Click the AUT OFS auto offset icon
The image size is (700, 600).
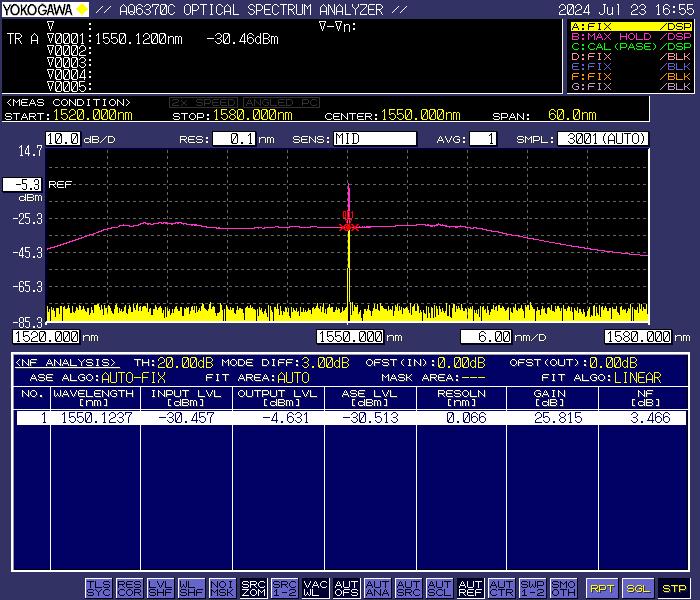coord(346,588)
